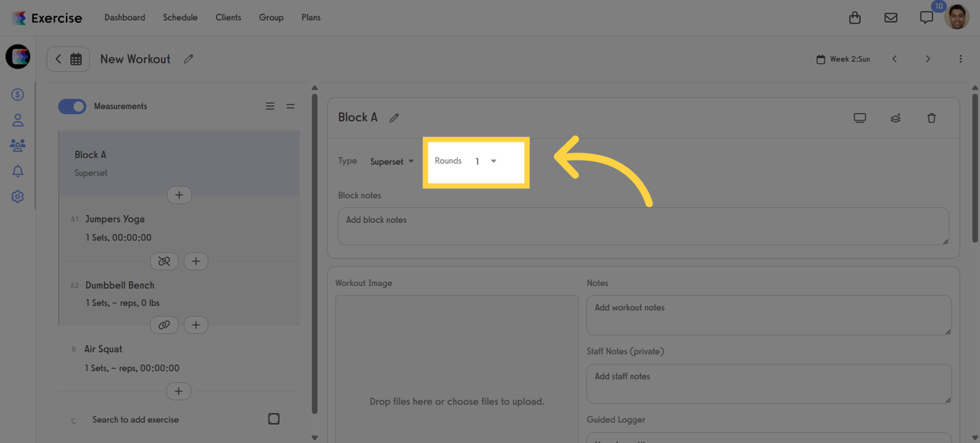Delete Block A with trash icon

pos(931,118)
